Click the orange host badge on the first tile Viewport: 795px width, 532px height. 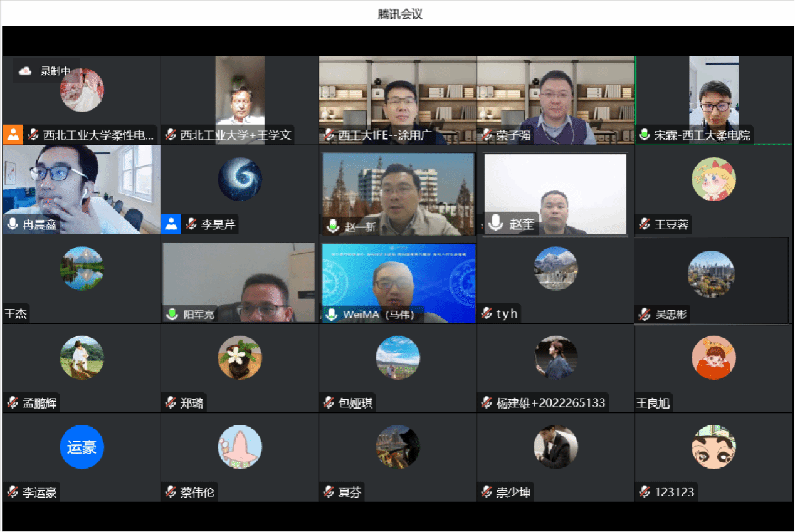[x=13, y=135]
